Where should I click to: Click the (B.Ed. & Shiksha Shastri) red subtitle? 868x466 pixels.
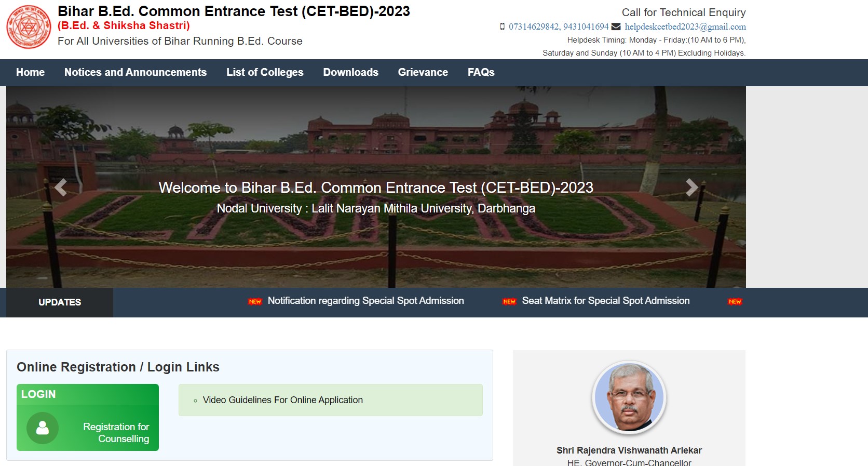tap(124, 25)
